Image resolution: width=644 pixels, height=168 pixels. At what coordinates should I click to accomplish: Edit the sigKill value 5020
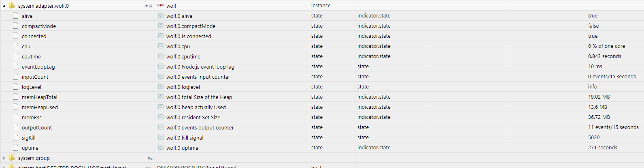(x=594, y=137)
